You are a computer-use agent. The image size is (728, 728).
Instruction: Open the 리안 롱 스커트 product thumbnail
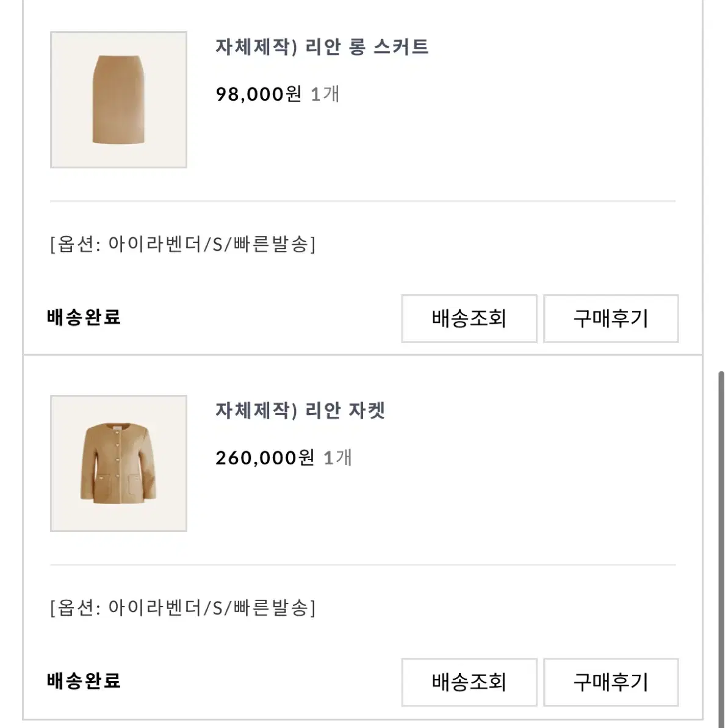pyautogui.click(x=118, y=100)
